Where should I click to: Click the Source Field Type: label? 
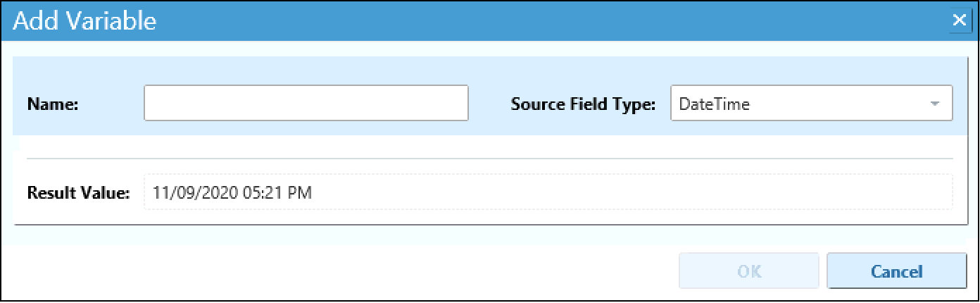pos(583,104)
